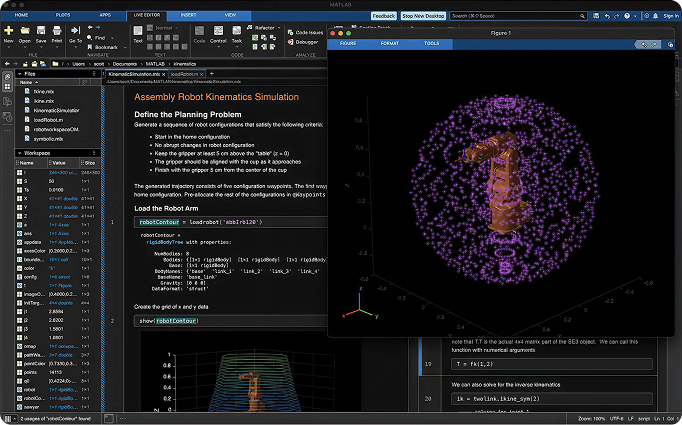Open the Find dropdown arrow

pos(112,38)
